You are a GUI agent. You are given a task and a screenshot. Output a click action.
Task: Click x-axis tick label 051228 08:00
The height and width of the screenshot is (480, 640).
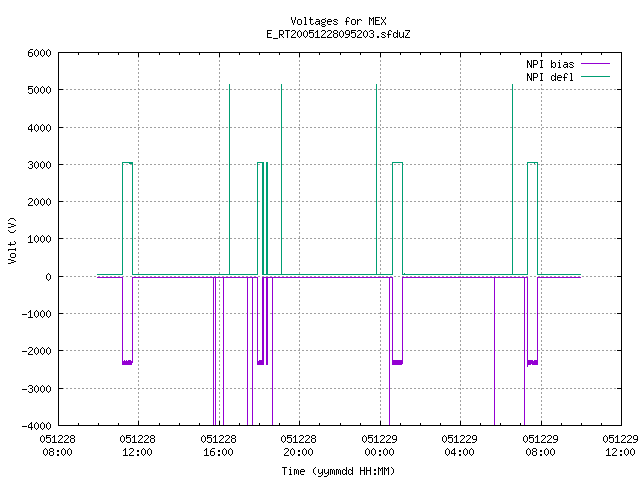coord(58,446)
